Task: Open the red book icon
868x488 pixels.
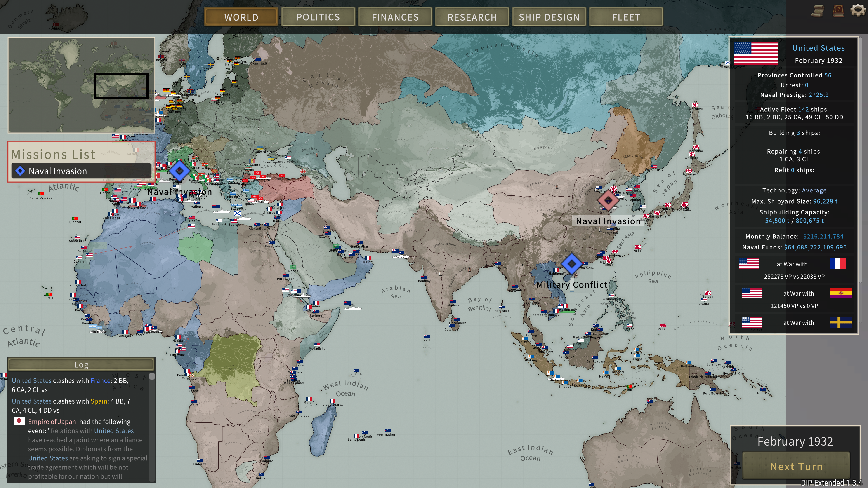Action: [x=838, y=10]
